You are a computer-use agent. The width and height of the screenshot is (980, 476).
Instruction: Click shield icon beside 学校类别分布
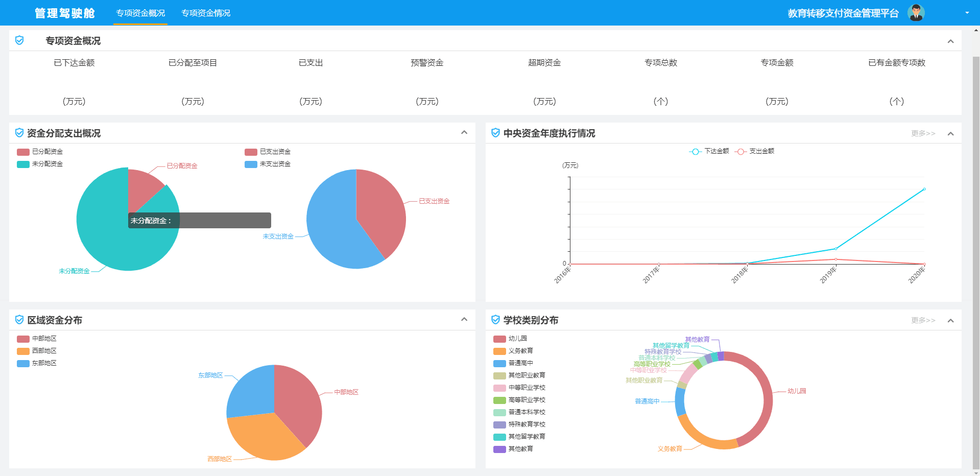[495, 320]
